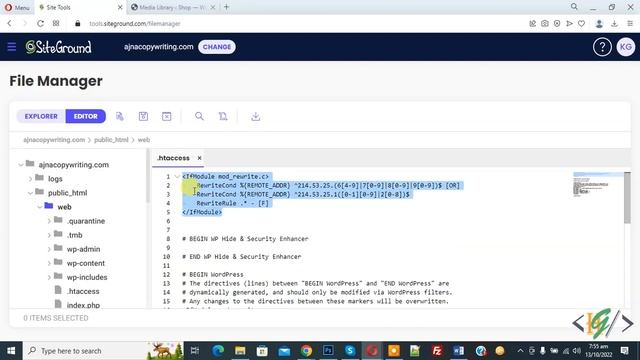Screen dimensions: 640x360
Task: Open the KG user avatar menu
Action: 625,47
